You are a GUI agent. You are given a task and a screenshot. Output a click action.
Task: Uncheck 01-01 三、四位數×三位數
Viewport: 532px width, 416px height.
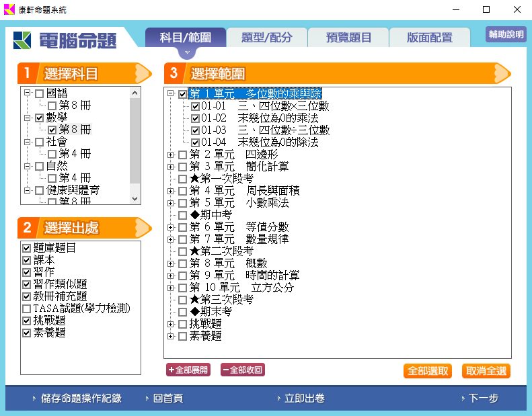click(x=195, y=106)
